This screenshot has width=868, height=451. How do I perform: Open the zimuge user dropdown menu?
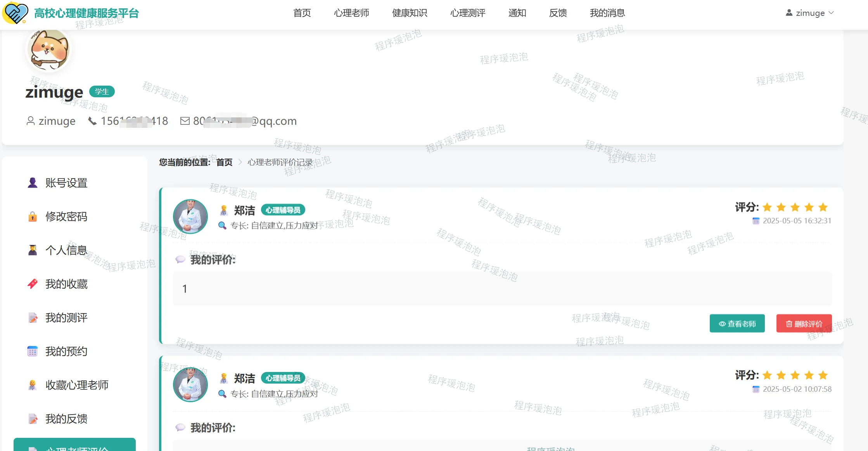tap(810, 13)
